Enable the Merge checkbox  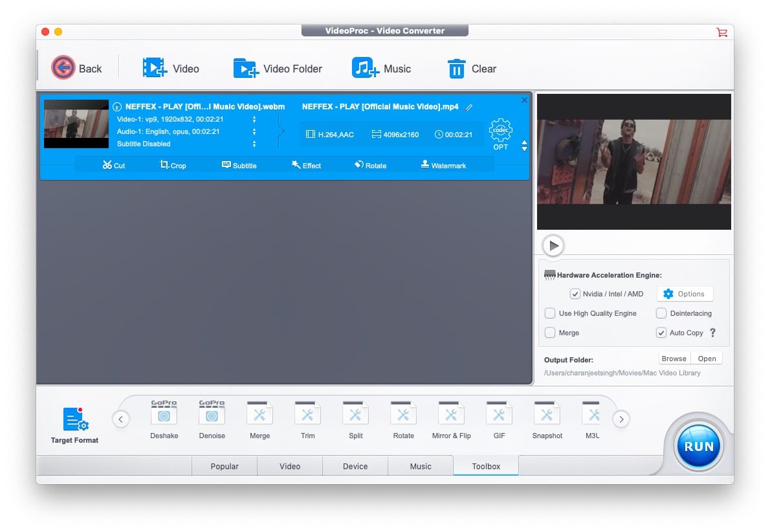click(550, 333)
